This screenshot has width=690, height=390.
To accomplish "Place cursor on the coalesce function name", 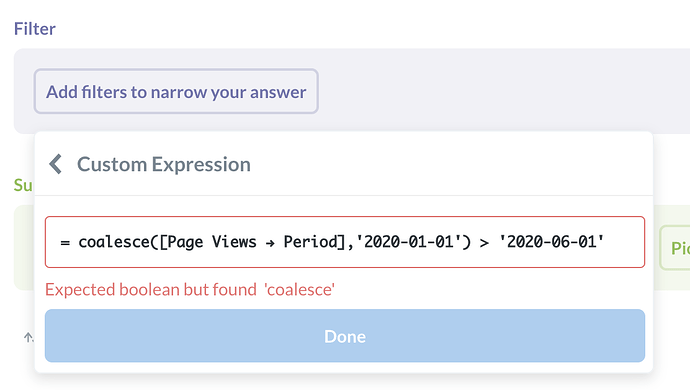I will 114,242.
